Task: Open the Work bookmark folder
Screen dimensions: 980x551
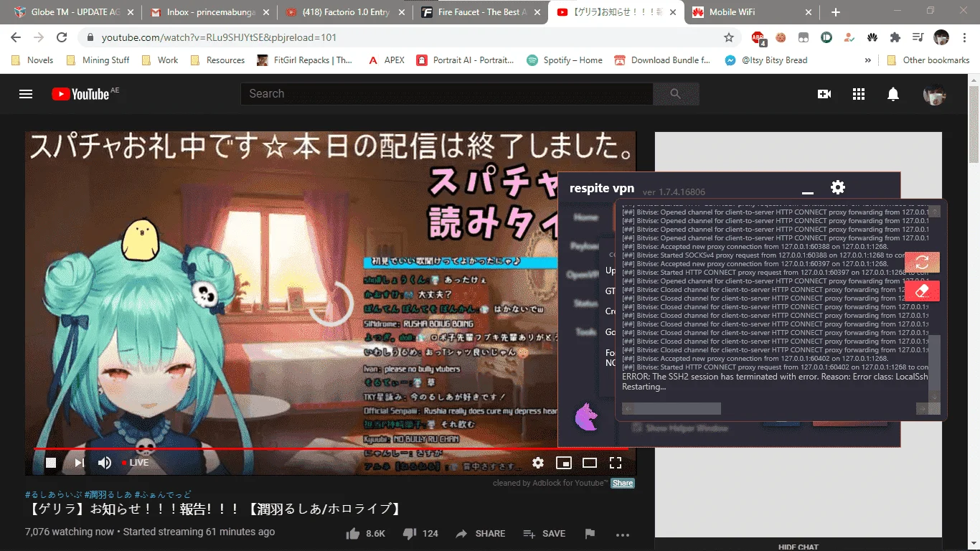Action: tap(160, 60)
